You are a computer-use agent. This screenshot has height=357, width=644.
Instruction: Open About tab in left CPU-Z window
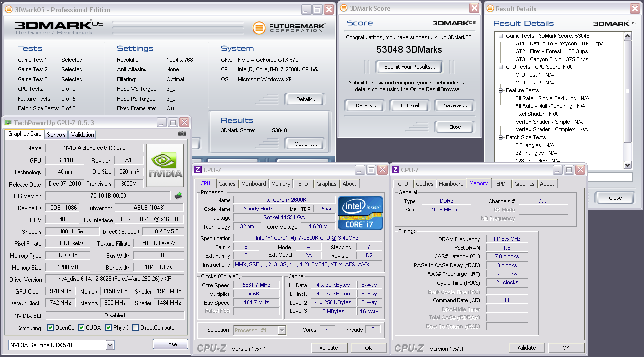[349, 184]
